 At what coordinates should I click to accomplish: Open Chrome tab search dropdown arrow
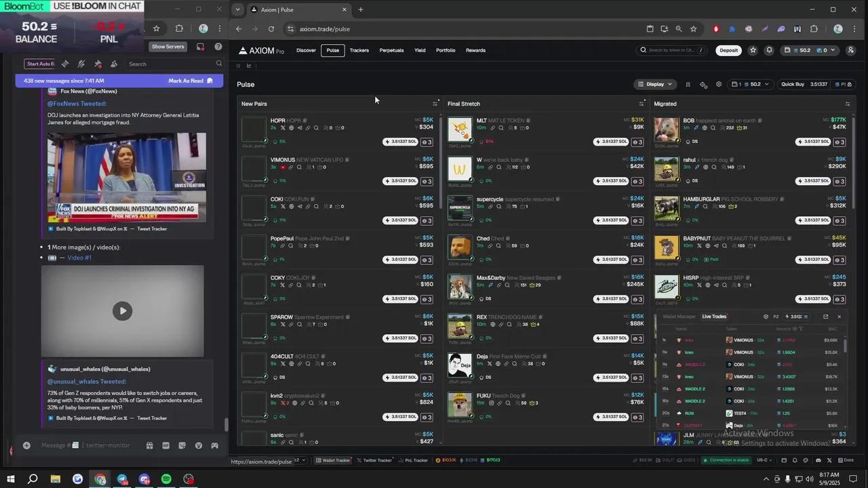237,9
